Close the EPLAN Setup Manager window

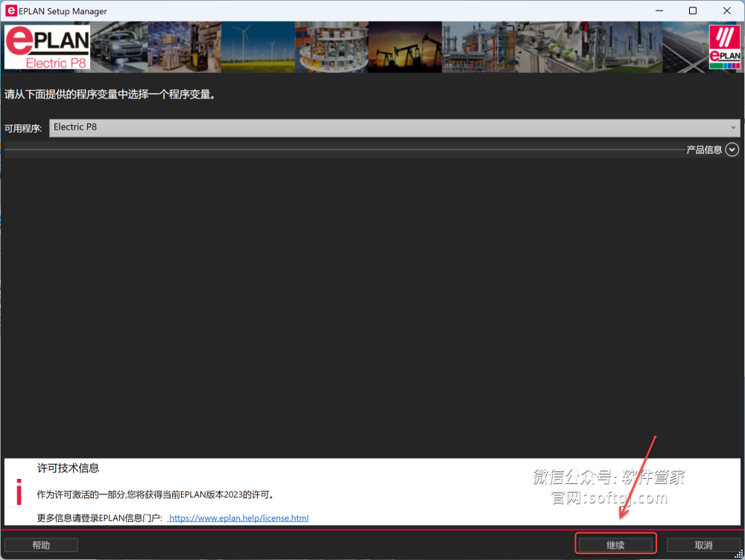click(726, 10)
